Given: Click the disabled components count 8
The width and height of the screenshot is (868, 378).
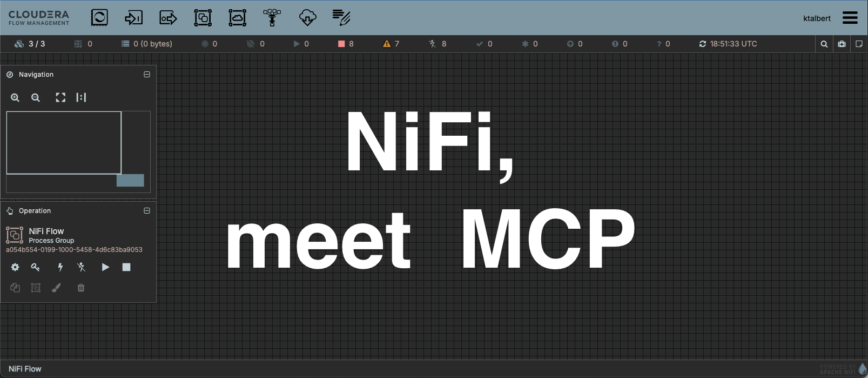Looking at the screenshot, I should click(438, 44).
